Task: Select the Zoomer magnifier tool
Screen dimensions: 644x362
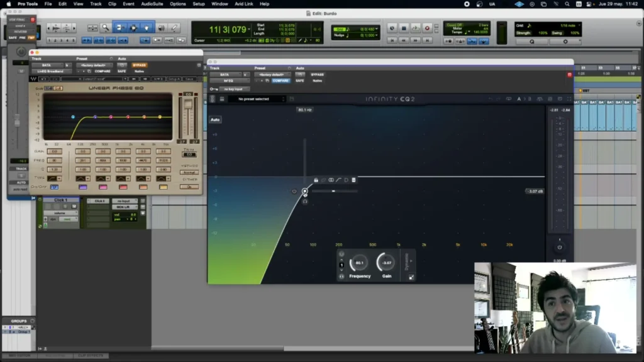Action: click(x=106, y=28)
